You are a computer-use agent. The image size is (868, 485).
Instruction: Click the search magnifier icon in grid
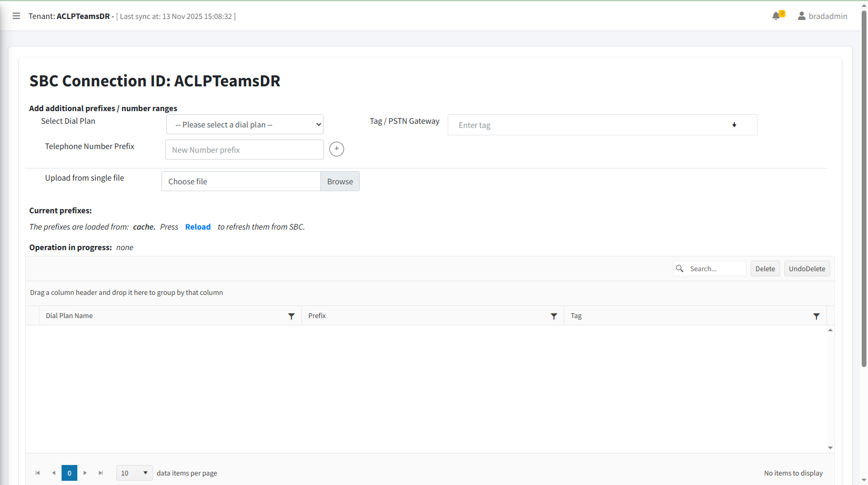coord(680,269)
